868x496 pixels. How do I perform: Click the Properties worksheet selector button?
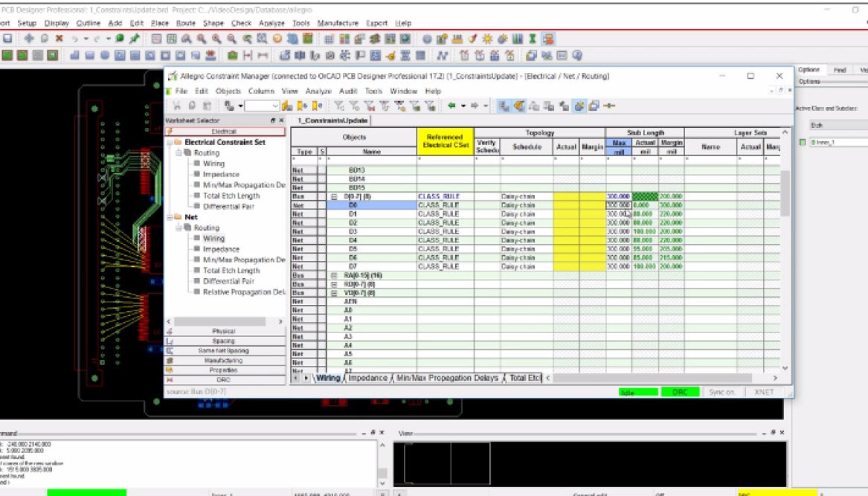pos(225,370)
